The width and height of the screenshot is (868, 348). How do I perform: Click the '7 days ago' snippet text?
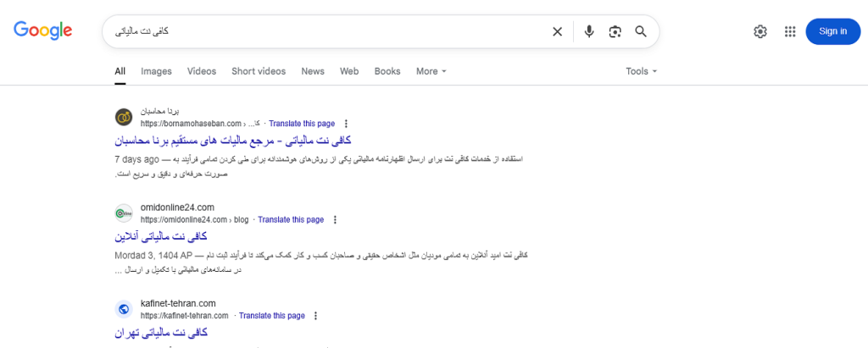136,159
